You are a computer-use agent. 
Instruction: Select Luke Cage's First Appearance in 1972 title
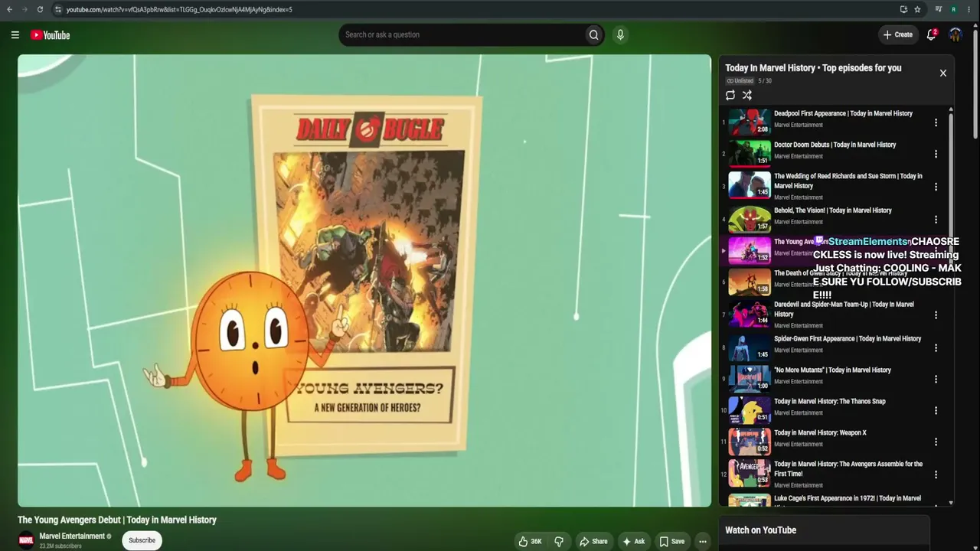pos(848,499)
